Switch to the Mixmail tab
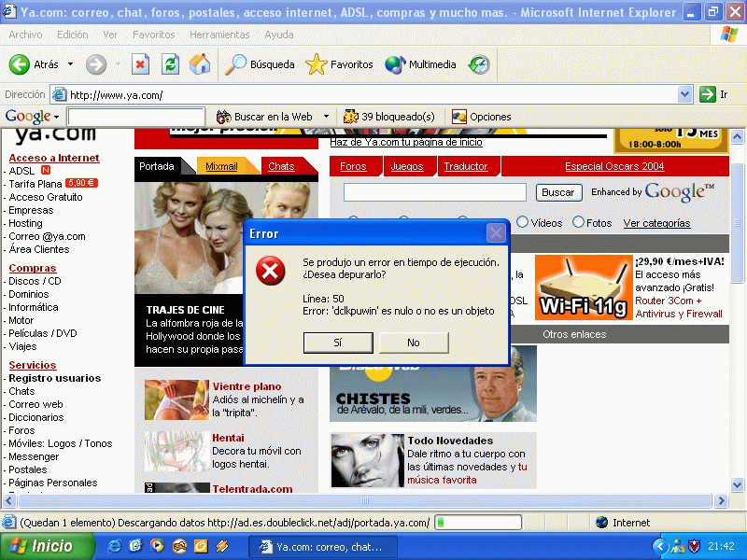Viewport: 747px width, 560px height. pos(221,167)
